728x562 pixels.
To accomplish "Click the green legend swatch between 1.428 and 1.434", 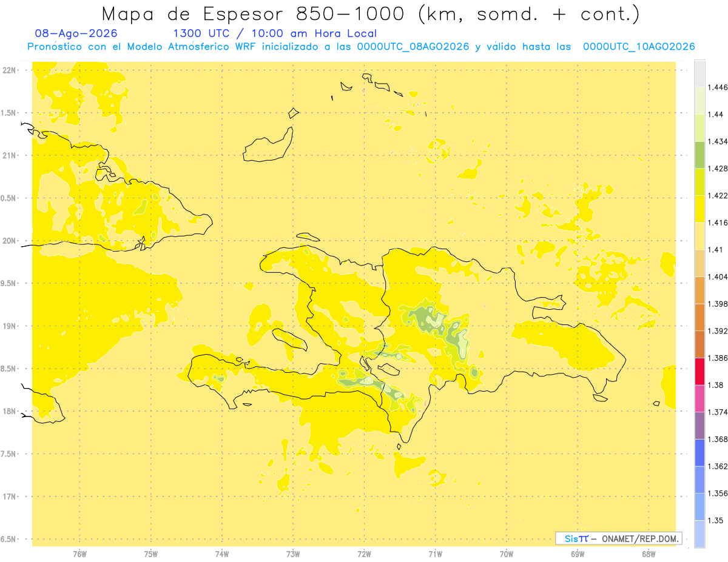I will (x=699, y=155).
